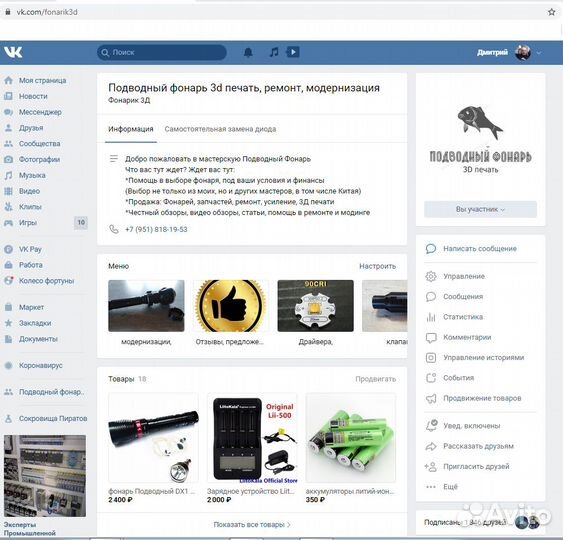563x540 pixels.
Task: Open Комментарии in community menu
Action: coord(458,338)
